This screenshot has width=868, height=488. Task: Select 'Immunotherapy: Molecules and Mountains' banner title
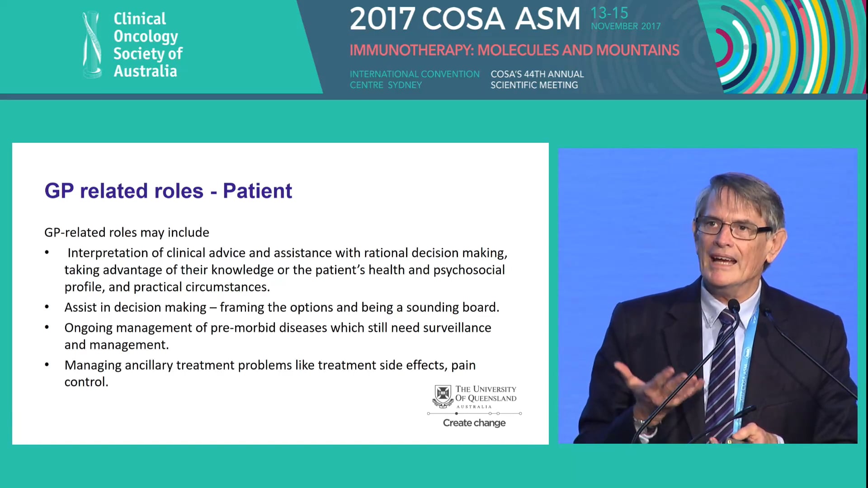[514, 50]
